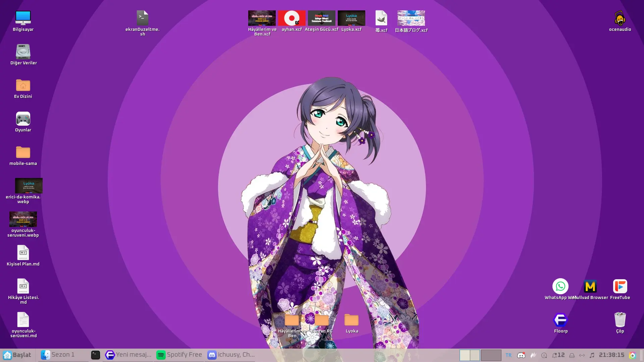Select the Hikâye Listesi.md file
The width and height of the screenshot is (644, 362).
pyautogui.click(x=23, y=291)
